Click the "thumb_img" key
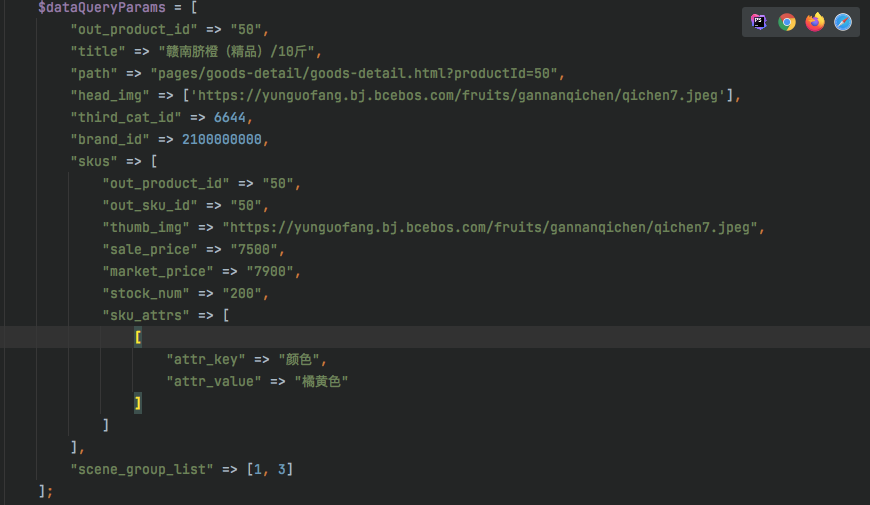The image size is (870, 505). click(146, 228)
